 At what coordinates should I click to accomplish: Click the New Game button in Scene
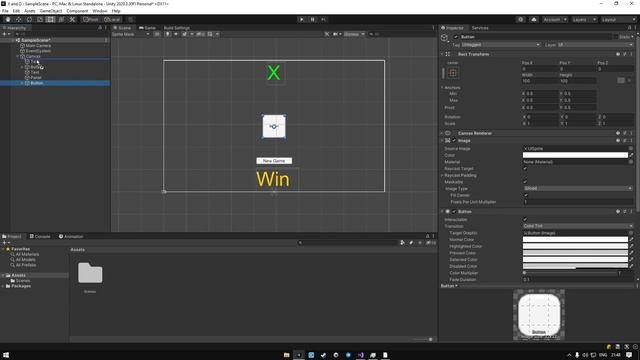tap(274, 161)
